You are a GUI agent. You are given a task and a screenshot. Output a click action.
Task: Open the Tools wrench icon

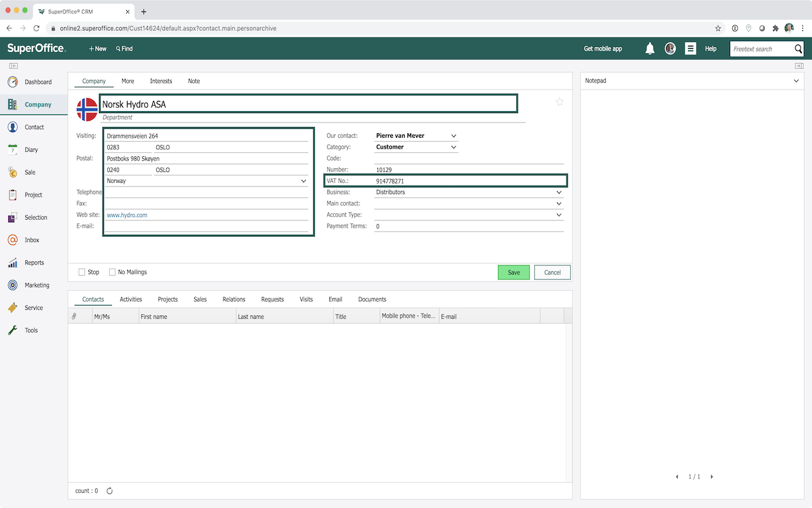pos(13,330)
